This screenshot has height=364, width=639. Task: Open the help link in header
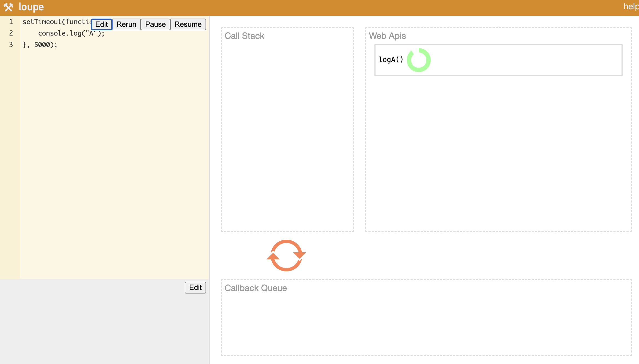[631, 7]
